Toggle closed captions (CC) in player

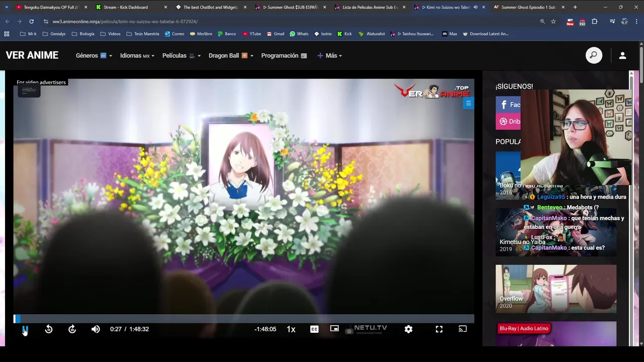(x=314, y=329)
